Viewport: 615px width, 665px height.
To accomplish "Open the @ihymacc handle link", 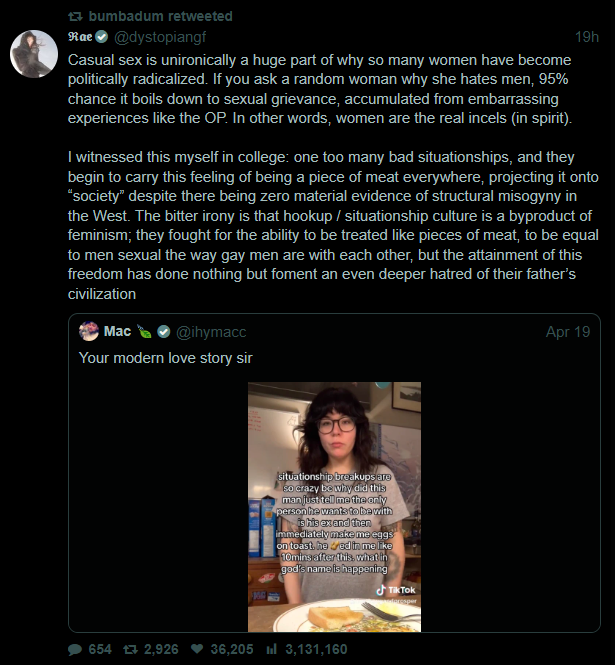I will 211,331.
